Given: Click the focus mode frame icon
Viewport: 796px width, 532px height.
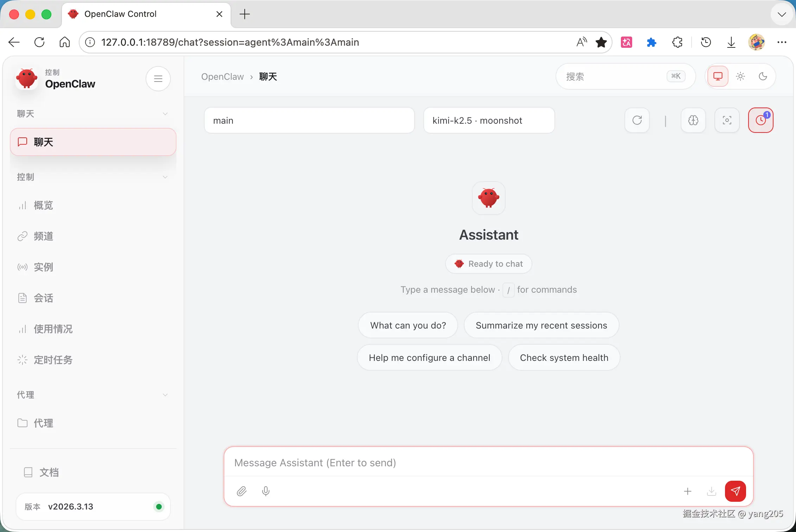Looking at the screenshot, I should [x=727, y=121].
